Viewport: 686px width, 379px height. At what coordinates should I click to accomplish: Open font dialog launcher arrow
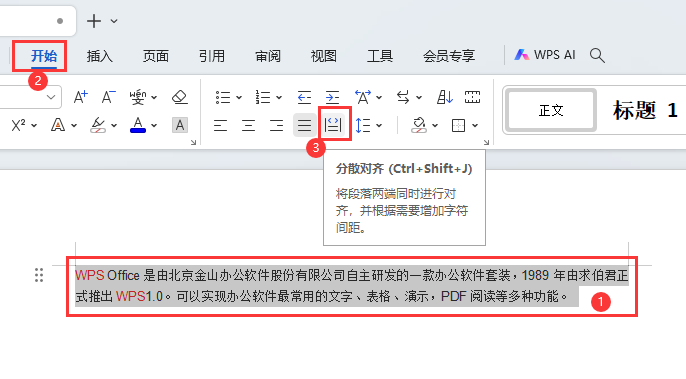tap(193, 142)
